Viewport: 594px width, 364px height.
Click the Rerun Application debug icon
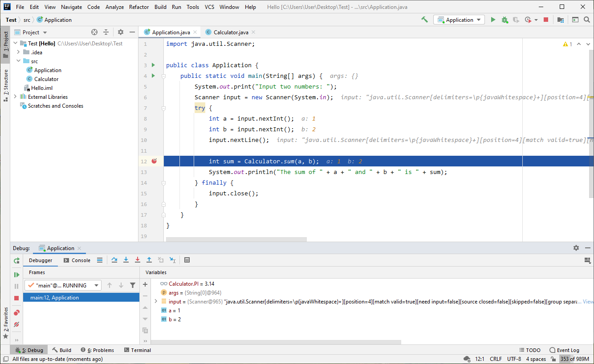[16, 261]
